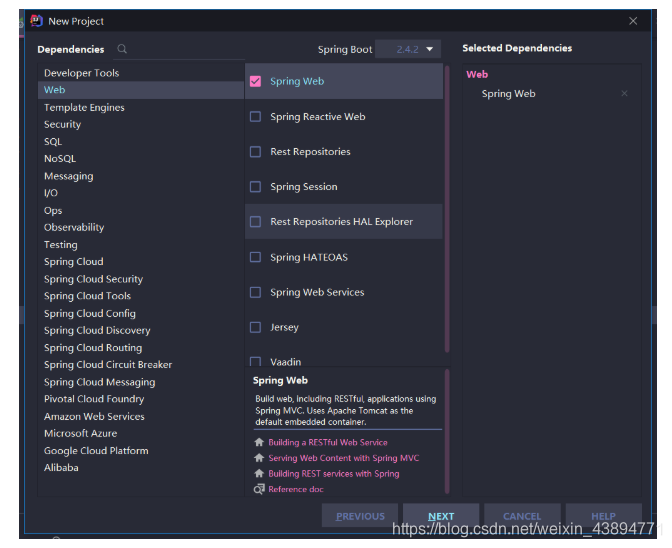Select the Web category

[141, 90]
